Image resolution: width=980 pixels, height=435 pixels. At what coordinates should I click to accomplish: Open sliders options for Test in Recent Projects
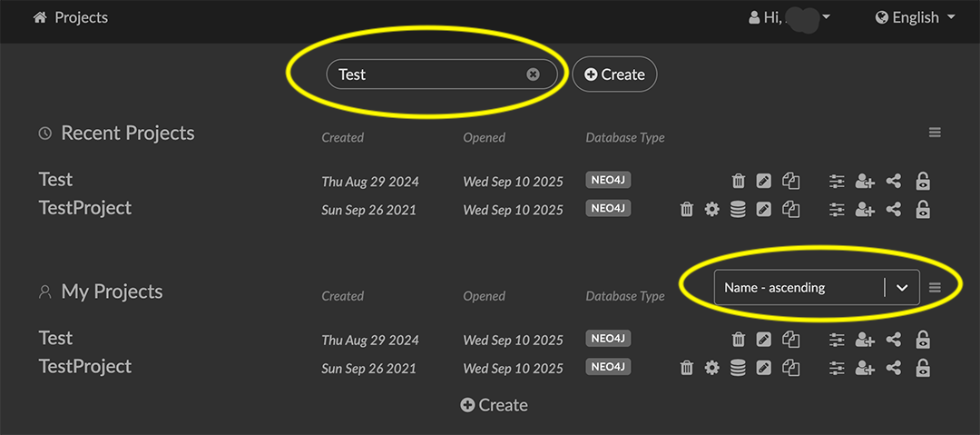coord(837,182)
